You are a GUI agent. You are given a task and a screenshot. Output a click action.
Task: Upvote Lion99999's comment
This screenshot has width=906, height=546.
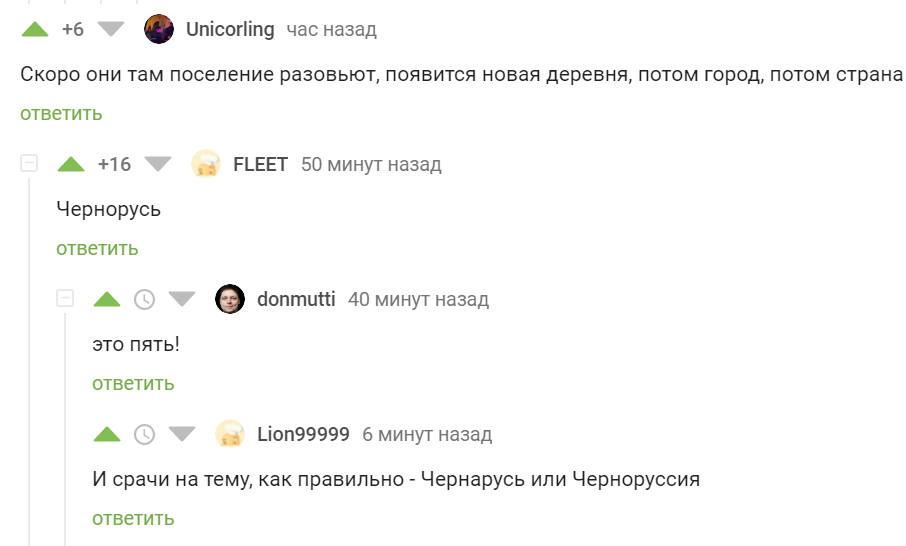point(107,434)
